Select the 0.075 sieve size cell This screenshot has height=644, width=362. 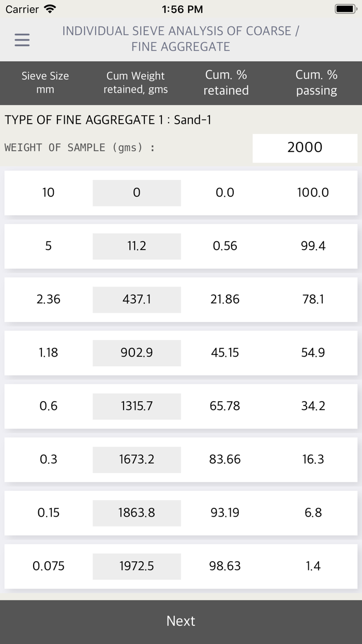[x=49, y=566]
